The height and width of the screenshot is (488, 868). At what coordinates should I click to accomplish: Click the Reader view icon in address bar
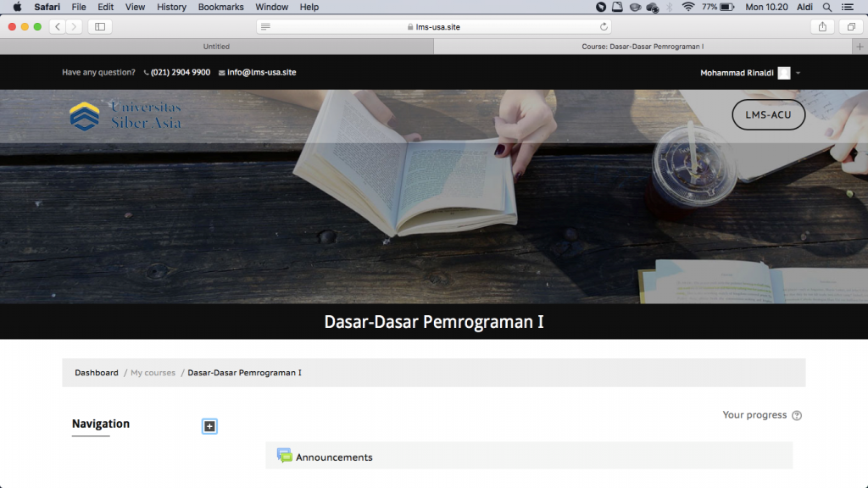[265, 26]
